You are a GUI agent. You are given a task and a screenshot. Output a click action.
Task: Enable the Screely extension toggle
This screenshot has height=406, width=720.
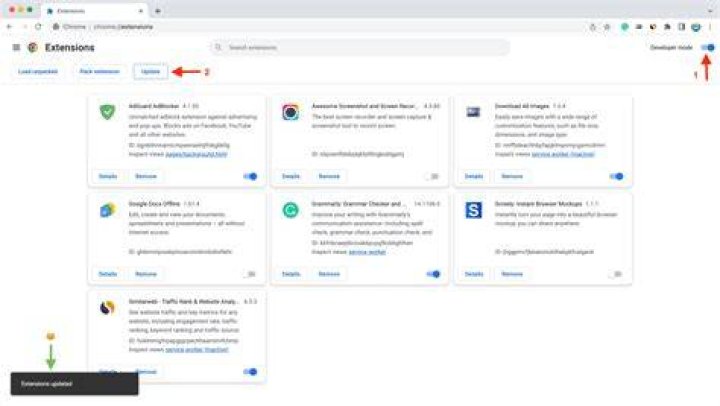click(616, 274)
